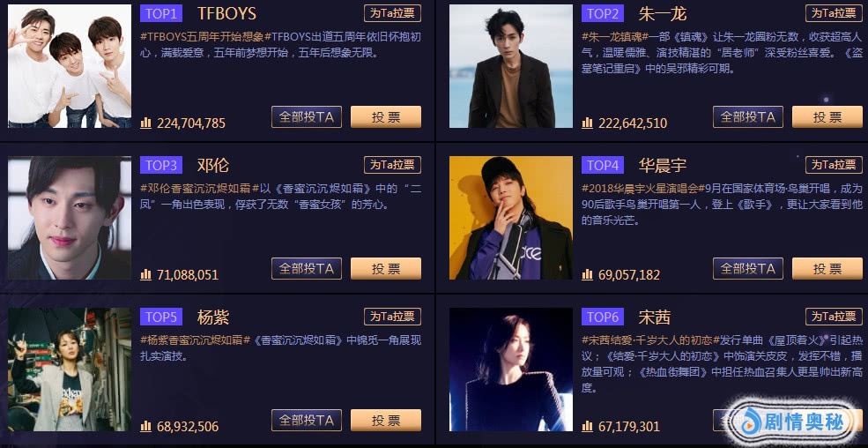This screenshot has height=448, width=868.
Task: Open the TFBOYS group photo thumbnail
Action: coord(70,66)
